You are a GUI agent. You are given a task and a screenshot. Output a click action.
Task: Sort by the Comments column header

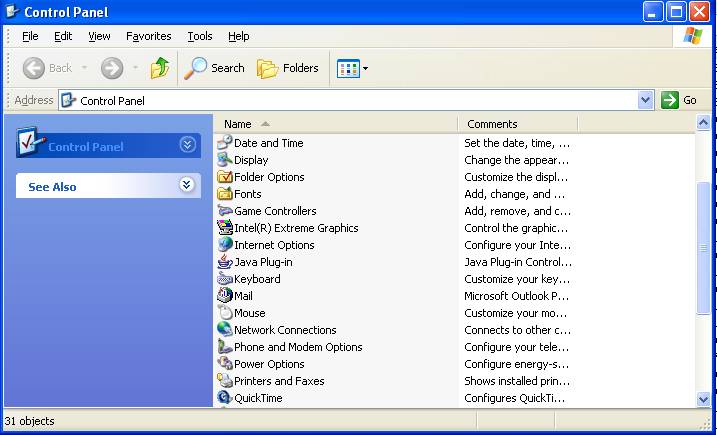[x=518, y=124]
